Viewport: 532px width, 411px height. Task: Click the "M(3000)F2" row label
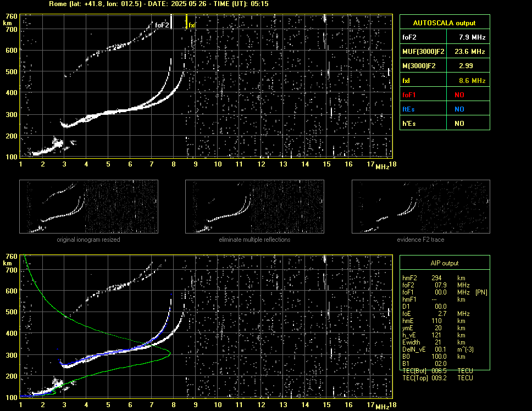pyautogui.click(x=419, y=66)
